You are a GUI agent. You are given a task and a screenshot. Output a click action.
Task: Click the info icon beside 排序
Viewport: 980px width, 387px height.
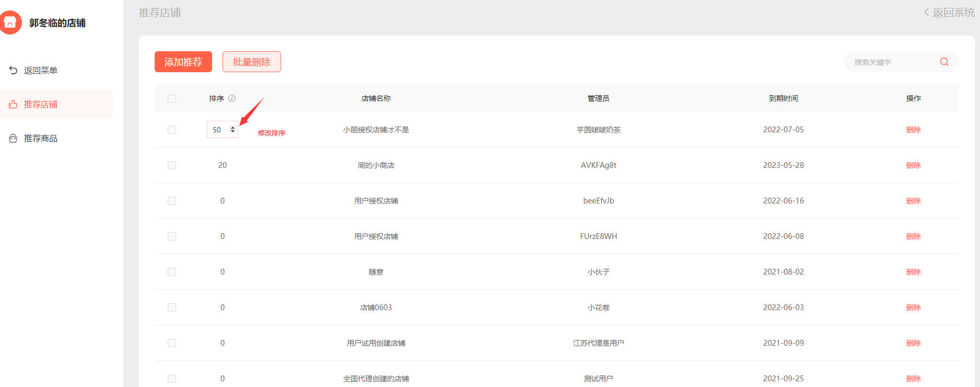[x=232, y=98]
